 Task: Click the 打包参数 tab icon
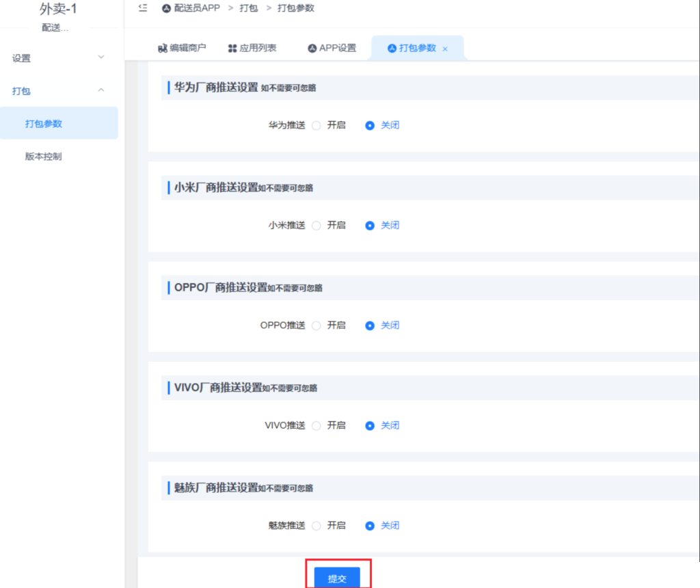(392, 49)
